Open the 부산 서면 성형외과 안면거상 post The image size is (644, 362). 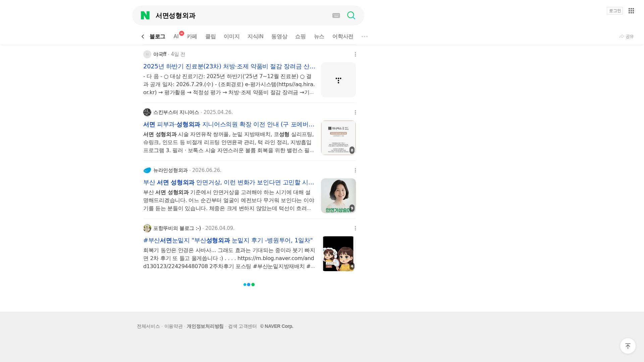click(x=229, y=182)
